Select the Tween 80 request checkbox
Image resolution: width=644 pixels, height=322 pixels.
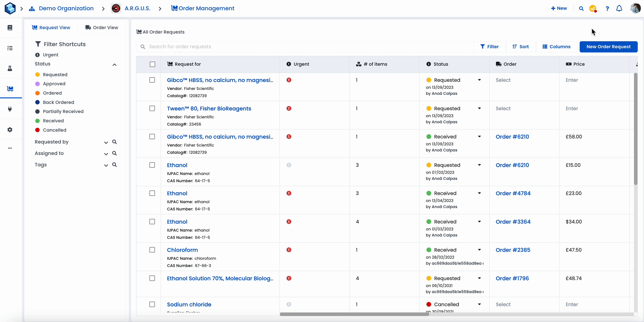[152, 108]
